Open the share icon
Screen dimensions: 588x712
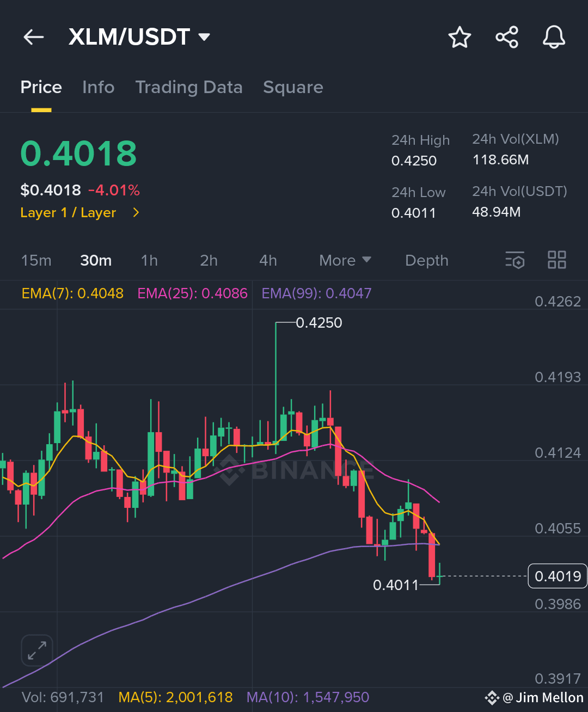point(507,37)
